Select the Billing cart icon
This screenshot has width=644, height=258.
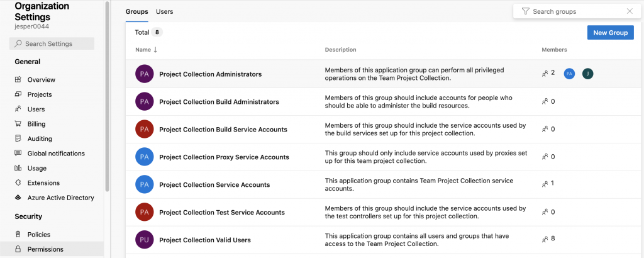[18, 124]
